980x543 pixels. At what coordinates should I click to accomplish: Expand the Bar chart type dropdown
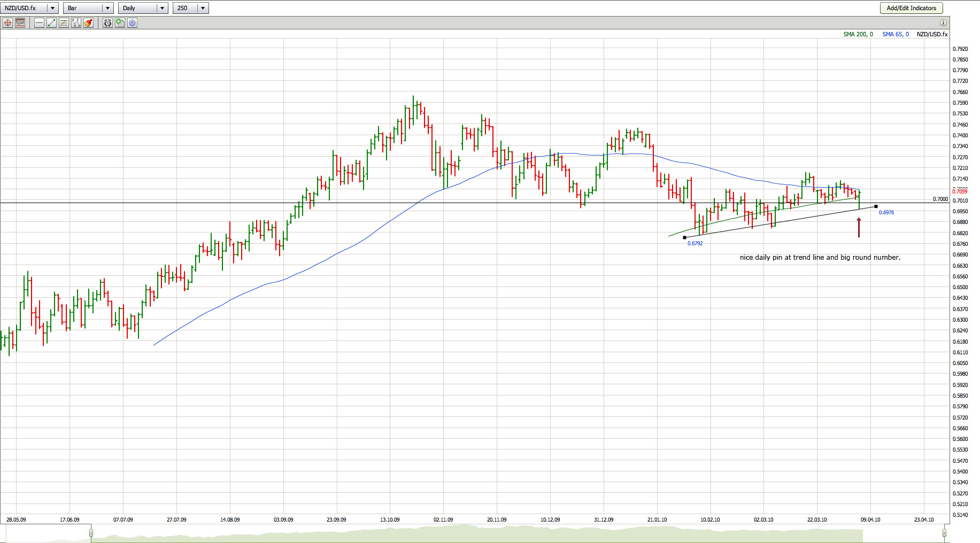click(x=107, y=8)
